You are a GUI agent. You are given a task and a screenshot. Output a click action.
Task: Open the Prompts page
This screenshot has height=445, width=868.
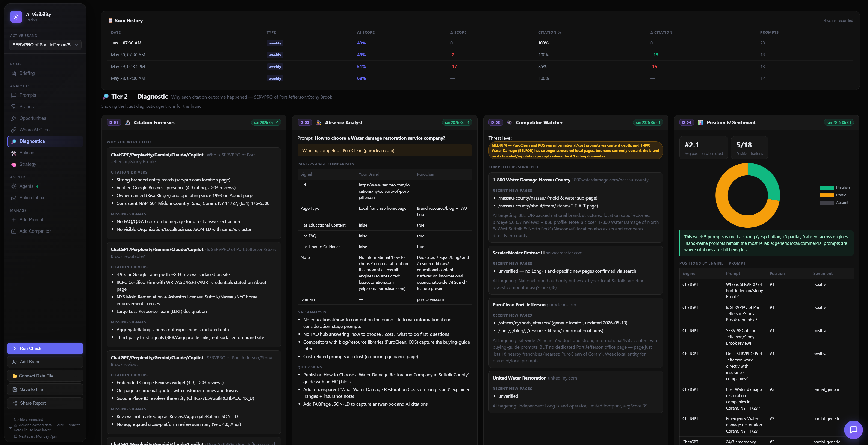pyautogui.click(x=45, y=95)
